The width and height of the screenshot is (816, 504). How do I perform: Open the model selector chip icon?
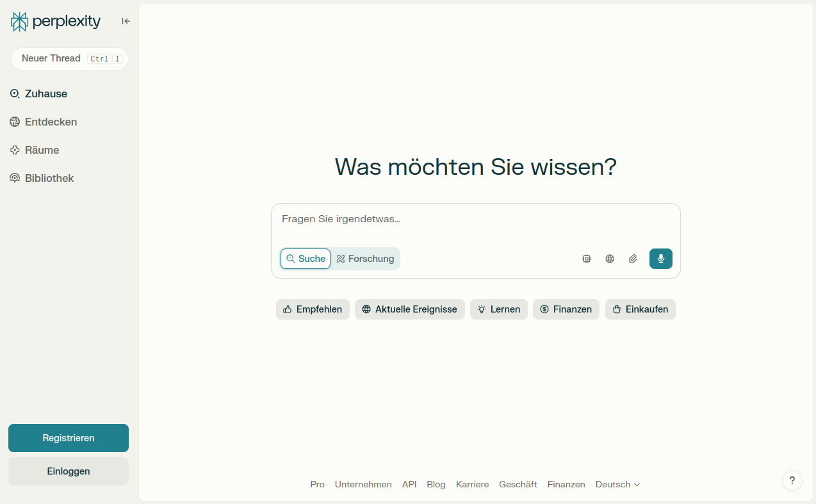point(587,259)
